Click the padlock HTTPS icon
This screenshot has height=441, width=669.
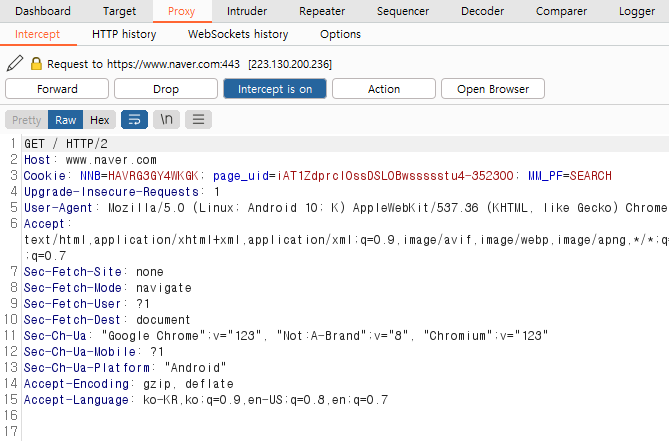(36, 64)
